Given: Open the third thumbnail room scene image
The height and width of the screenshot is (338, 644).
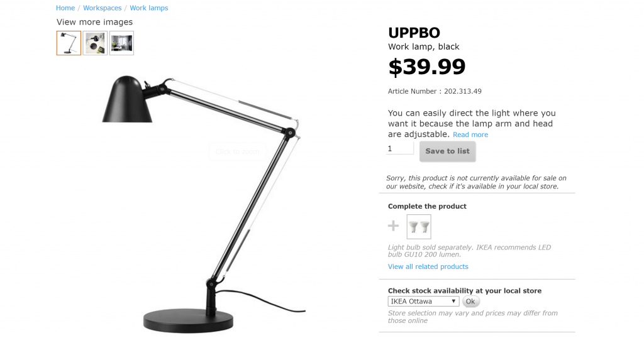Looking at the screenshot, I should coord(121,43).
